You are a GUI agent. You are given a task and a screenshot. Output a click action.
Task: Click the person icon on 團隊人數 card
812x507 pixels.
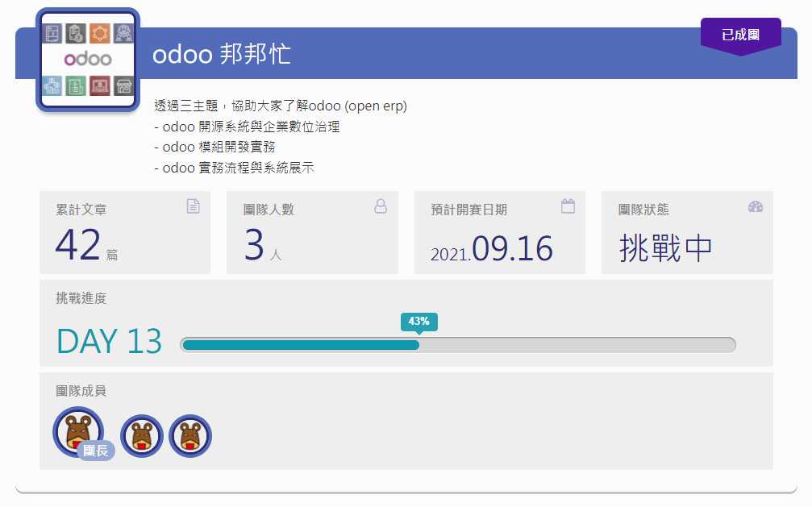click(380, 206)
